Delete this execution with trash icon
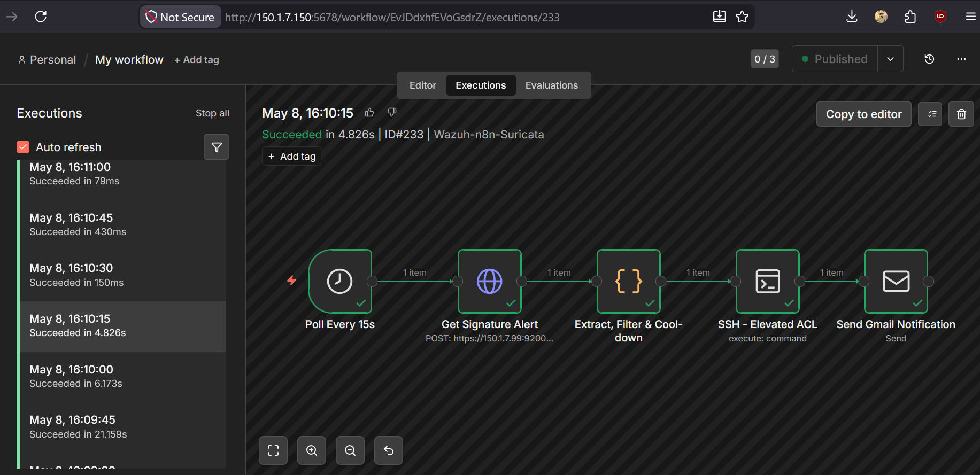The width and height of the screenshot is (980, 475). (961, 114)
